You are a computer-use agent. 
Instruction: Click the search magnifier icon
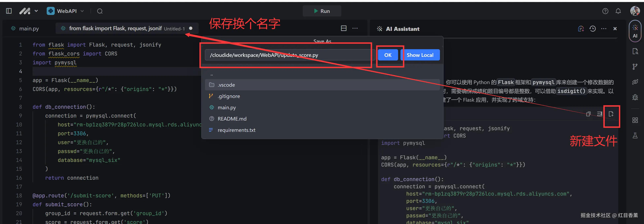point(100,11)
